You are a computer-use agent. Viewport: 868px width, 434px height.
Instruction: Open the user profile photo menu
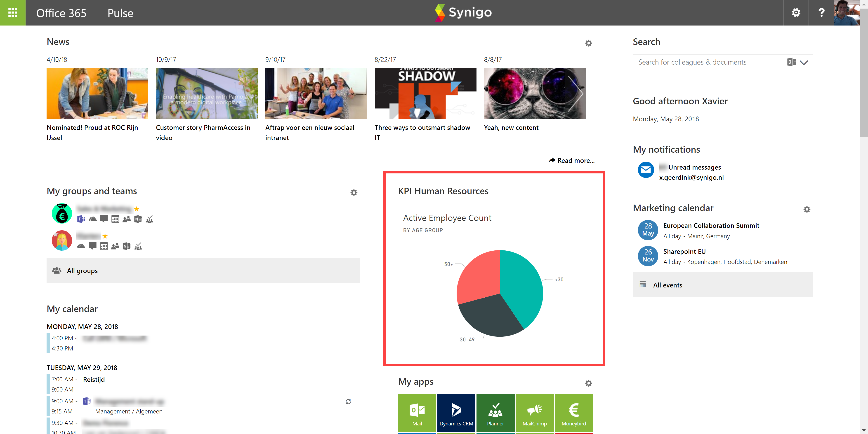847,12
